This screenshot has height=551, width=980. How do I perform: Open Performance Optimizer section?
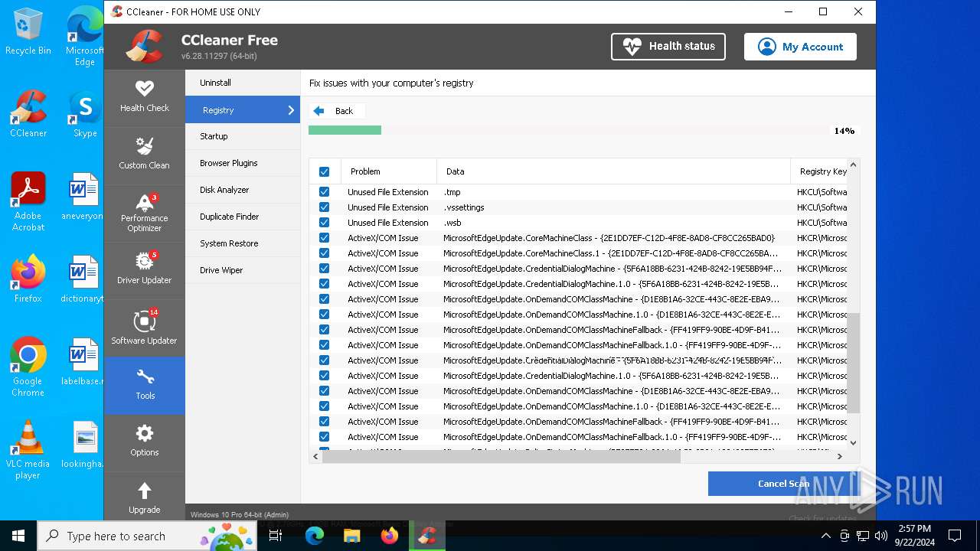(x=144, y=213)
